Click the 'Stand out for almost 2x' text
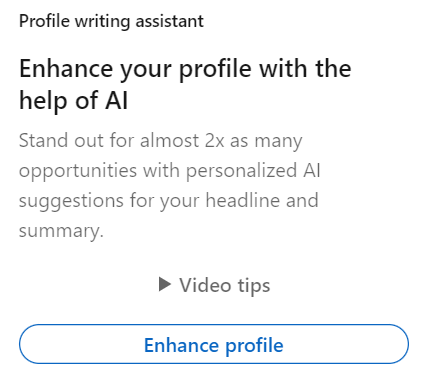Viewport: 424px width, 378px height. tap(121, 140)
